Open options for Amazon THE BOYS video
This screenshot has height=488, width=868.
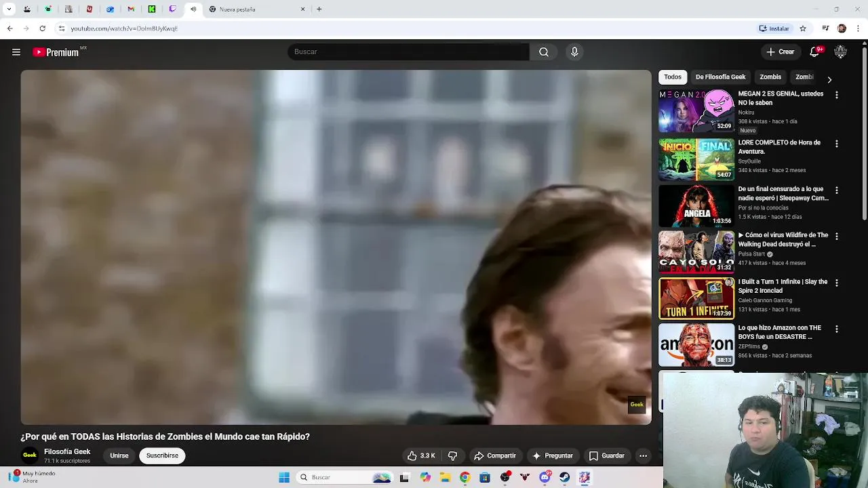pyautogui.click(x=837, y=329)
